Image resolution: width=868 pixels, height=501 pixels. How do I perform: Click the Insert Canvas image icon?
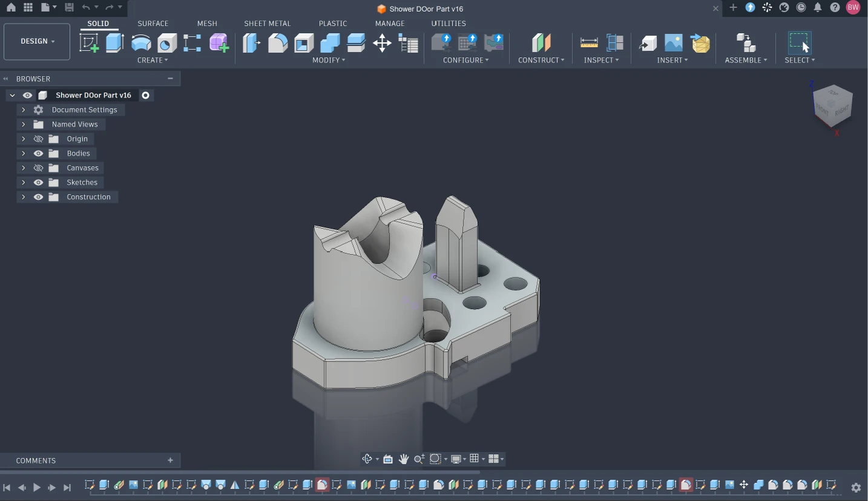674,43
